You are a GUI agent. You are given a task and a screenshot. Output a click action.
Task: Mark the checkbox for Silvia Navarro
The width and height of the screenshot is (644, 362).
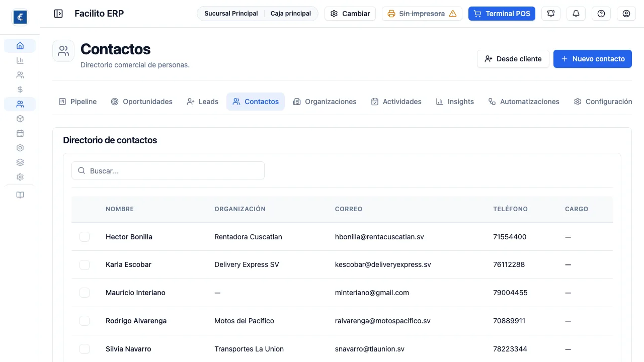tap(85, 349)
